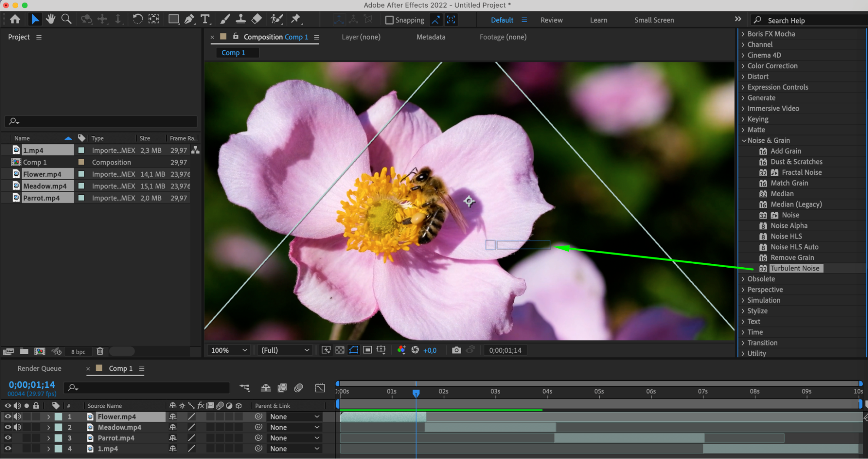Screen dimensions: 868x459
Task: Apply the Turbulent Noise effect
Action: pyautogui.click(x=795, y=268)
